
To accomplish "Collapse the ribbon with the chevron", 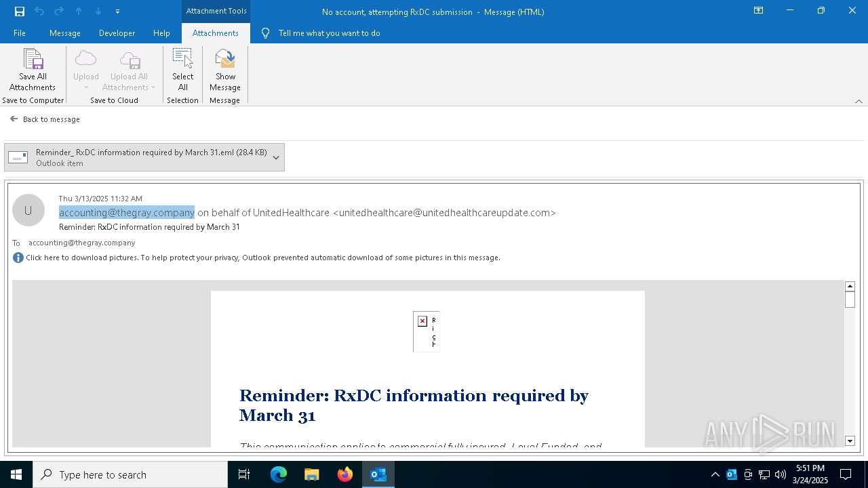I will coord(859,101).
